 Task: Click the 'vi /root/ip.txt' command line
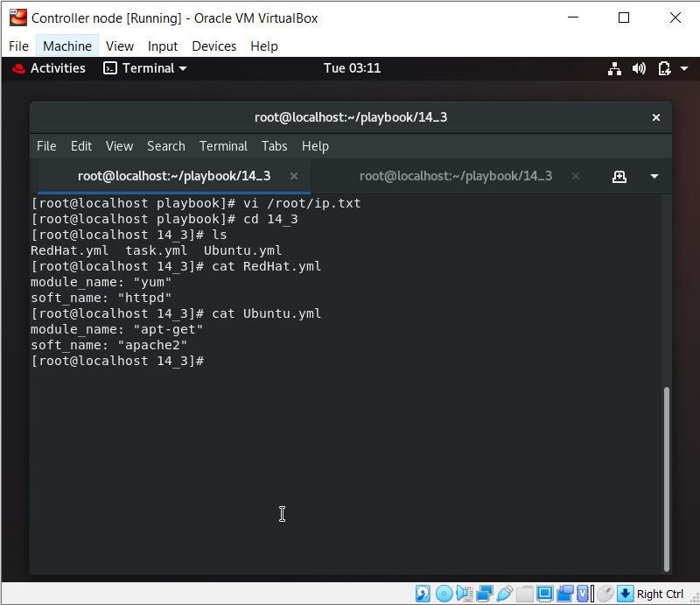coord(195,203)
